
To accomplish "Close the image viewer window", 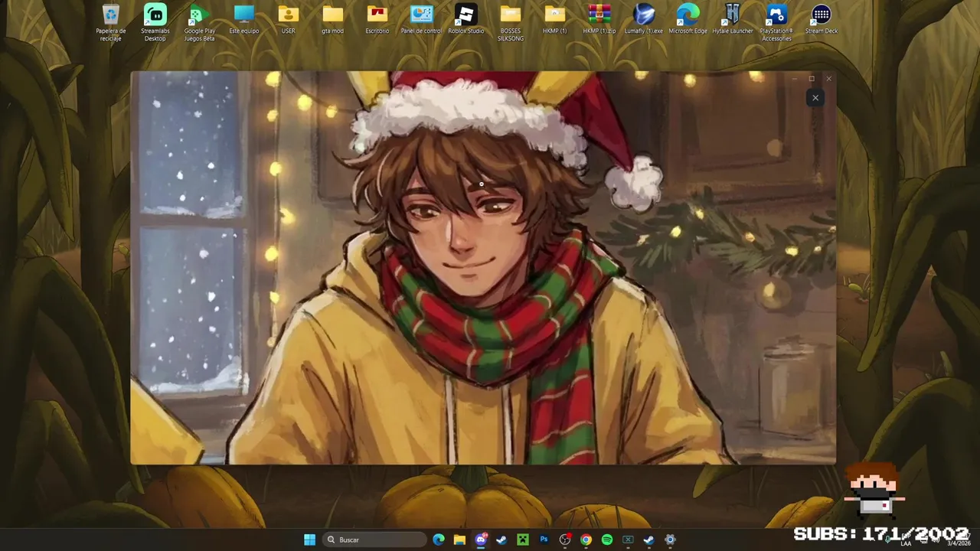I will (828, 78).
